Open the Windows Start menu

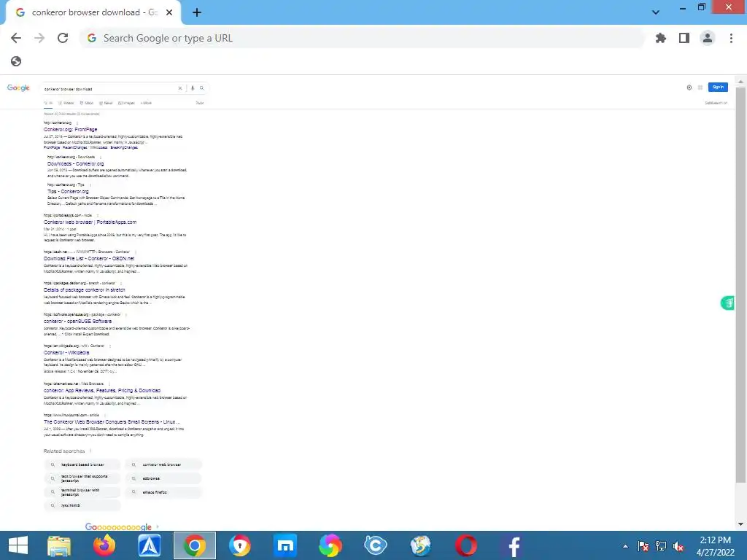tap(18, 545)
